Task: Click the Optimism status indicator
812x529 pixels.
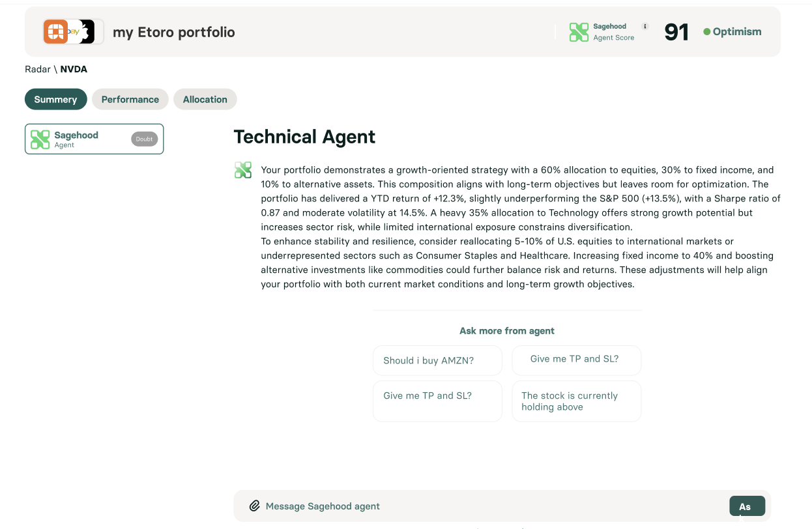Action: click(x=732, y=31)
